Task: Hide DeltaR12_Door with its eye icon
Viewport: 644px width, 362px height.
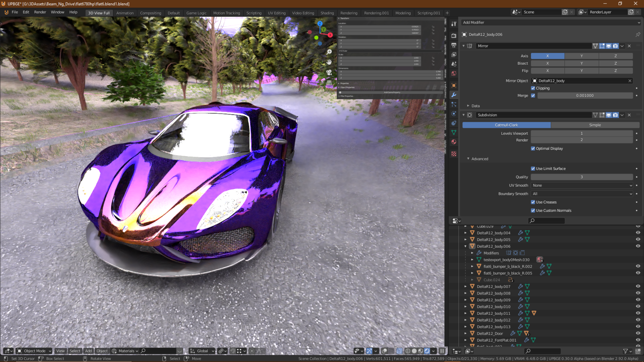Action: [x=638, y=333]
